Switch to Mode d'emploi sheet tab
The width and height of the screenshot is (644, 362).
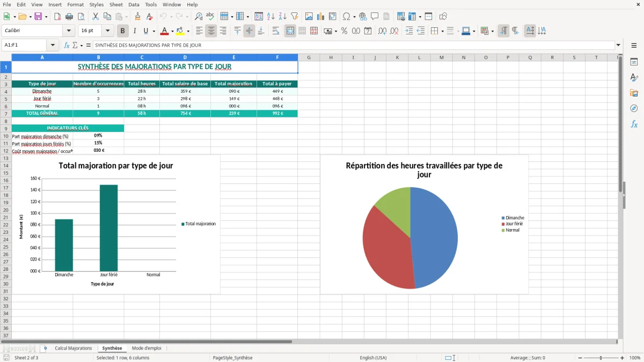click(x=147, y=349)
